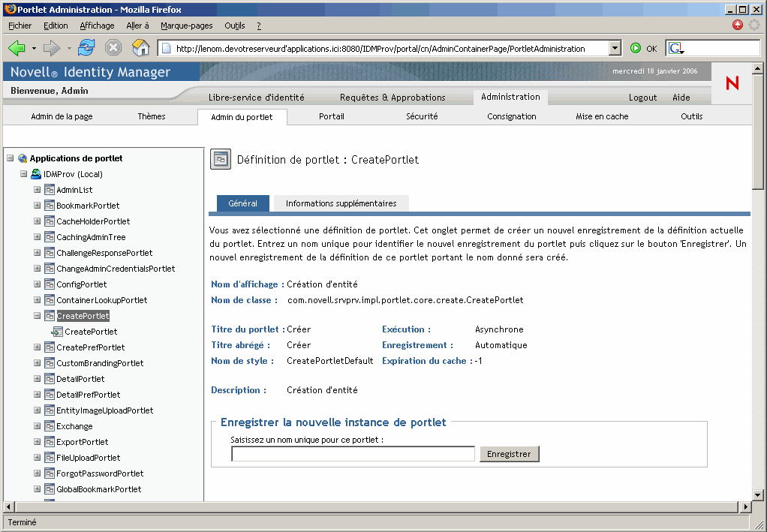Click the registered CreatePortlet instance icon
This screenshot has width=767, height=532.
point(57,332)
